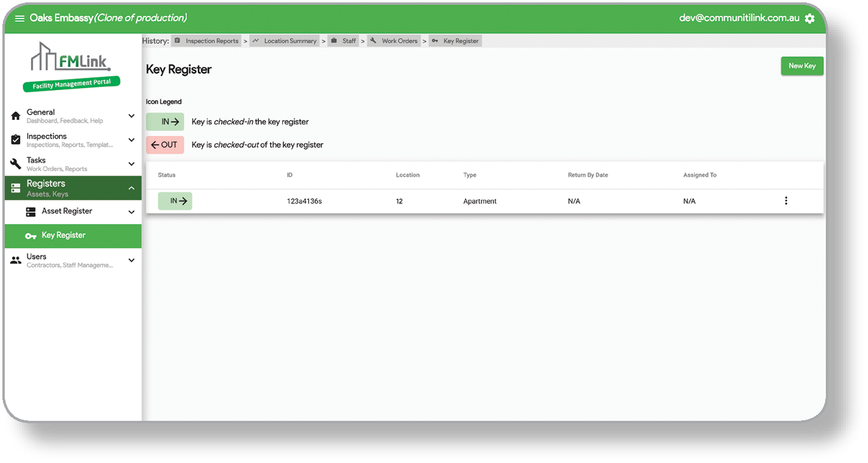The image size is (868, 463).
Task: Expand the Tasks menu chevron
Action: click(x=131, y=164)
